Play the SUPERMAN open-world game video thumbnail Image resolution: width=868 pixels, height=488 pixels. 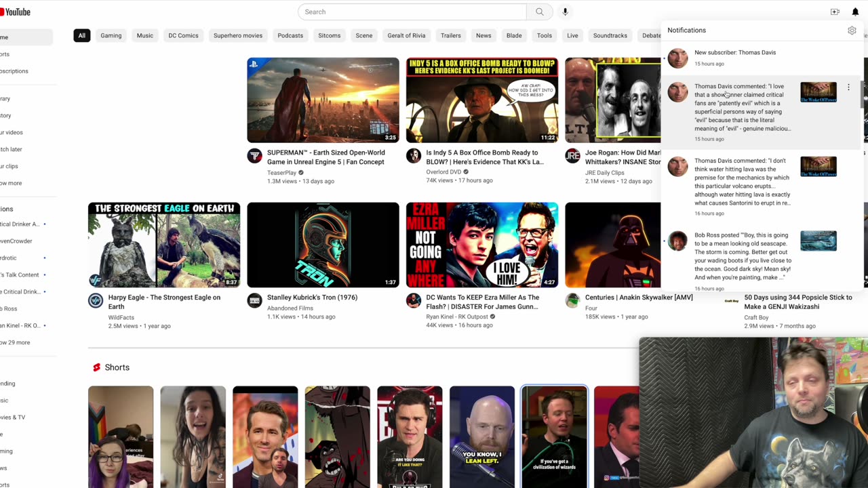coord(323,100)
